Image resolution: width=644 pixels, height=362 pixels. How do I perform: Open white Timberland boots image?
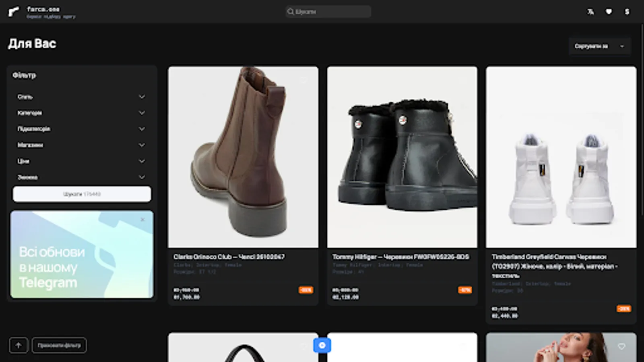(x=561, y=157)
